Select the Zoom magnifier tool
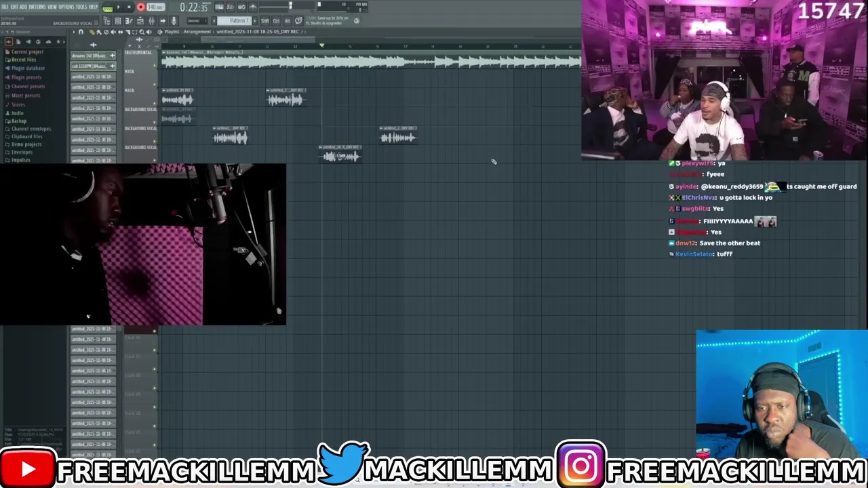This screenshot has width=868, height=488. point(142,32)
